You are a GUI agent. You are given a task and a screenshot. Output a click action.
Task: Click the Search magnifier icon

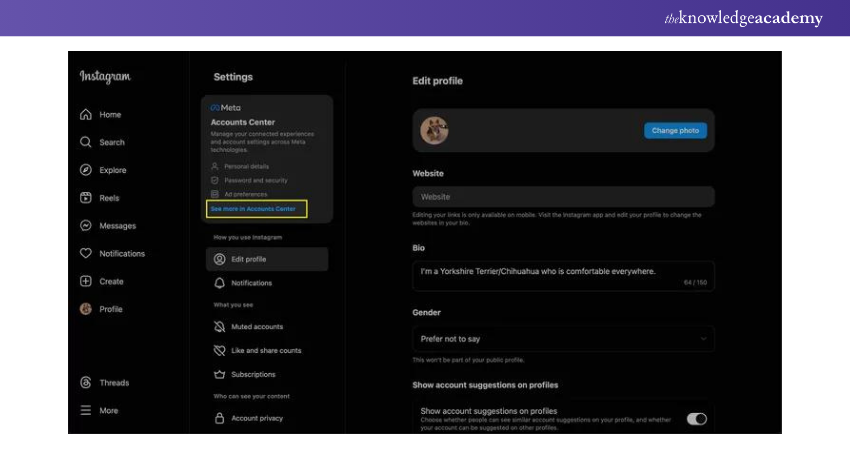[x=86, y=142]
